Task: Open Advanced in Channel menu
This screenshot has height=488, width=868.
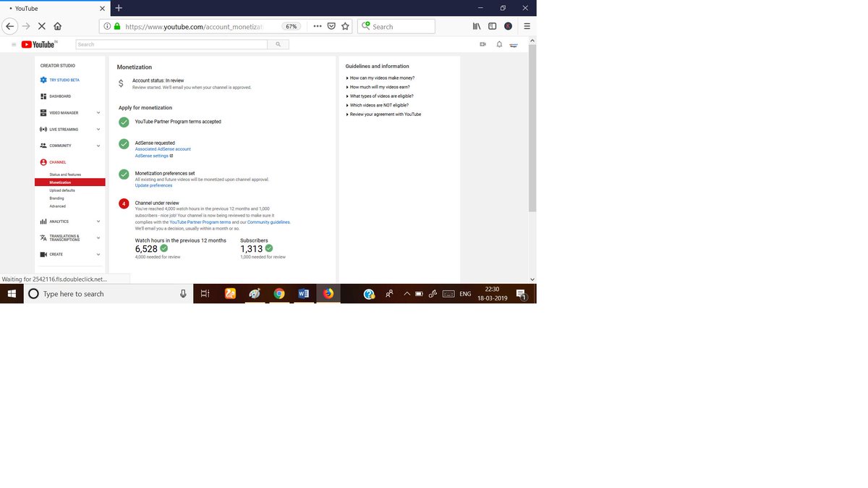Action: pyautogui.click(x=57, y=206)
